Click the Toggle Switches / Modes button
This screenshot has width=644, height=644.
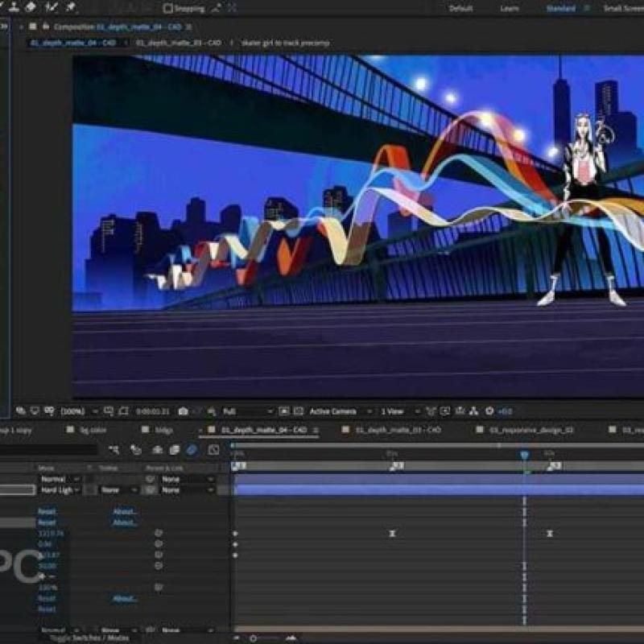pyautogui.click(x=89, y=638)
